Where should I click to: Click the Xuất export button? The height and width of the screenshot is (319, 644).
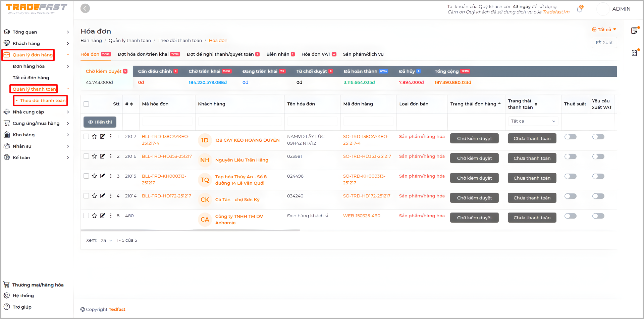604,43
